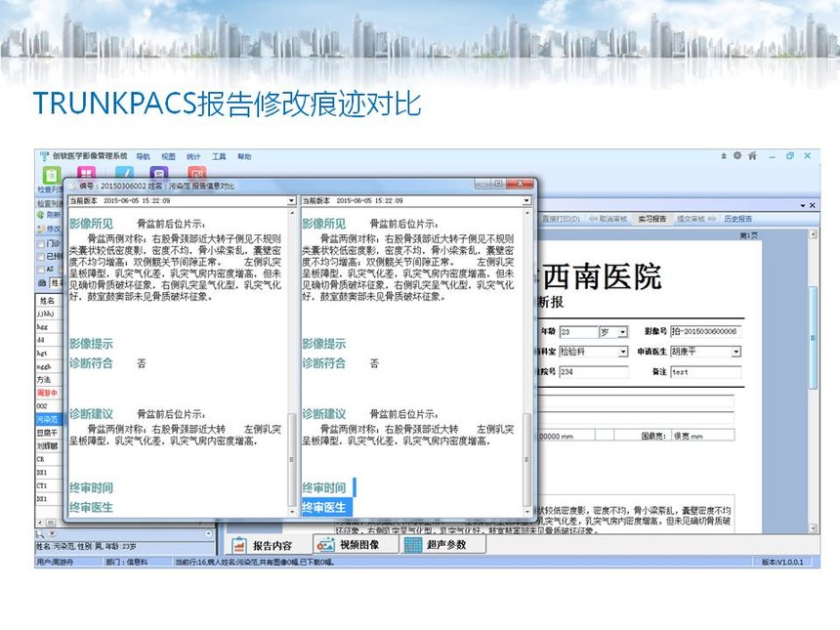
Task: Open the 工具 menu
Action: pos(219,156)
